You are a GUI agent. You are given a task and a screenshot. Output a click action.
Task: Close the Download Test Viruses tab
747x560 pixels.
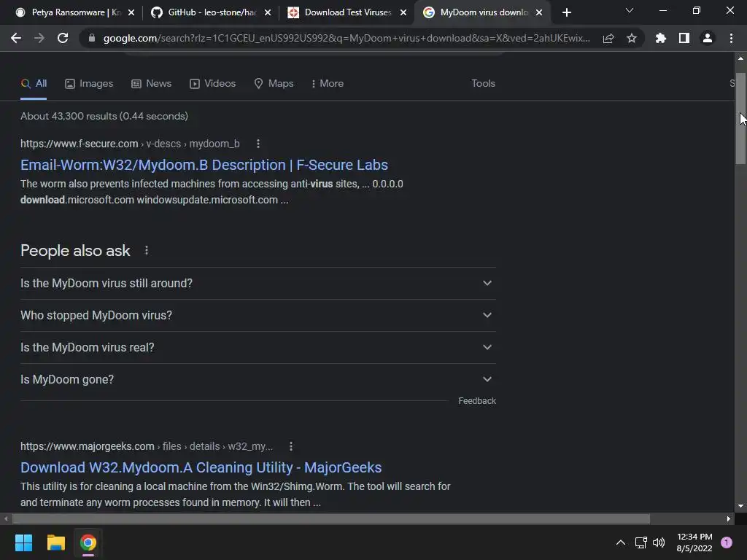tap(403, 12)
